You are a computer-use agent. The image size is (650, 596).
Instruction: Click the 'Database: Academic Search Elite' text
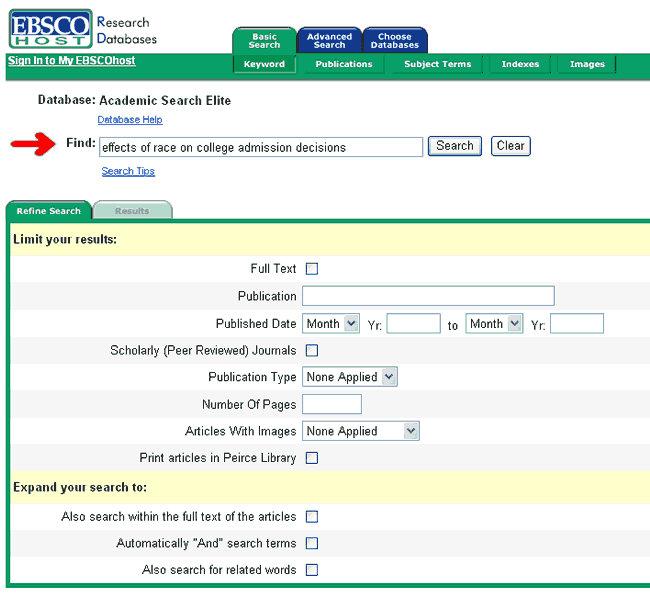click(x=134, y=100)
